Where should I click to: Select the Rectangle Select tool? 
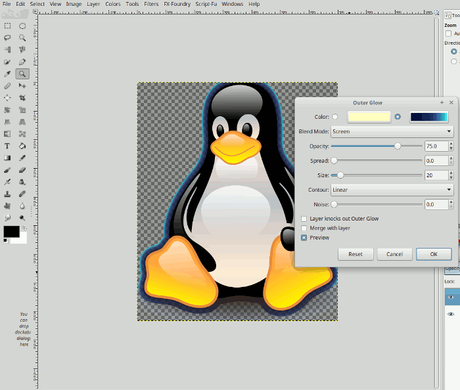pyautogui.click(x=7, y=26)
